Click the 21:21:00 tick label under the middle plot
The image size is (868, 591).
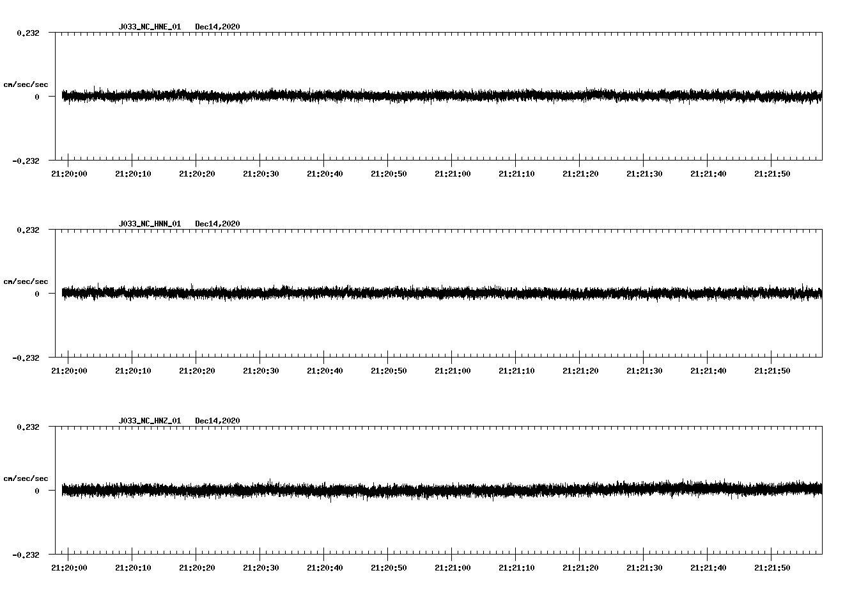tap(454, 369)
